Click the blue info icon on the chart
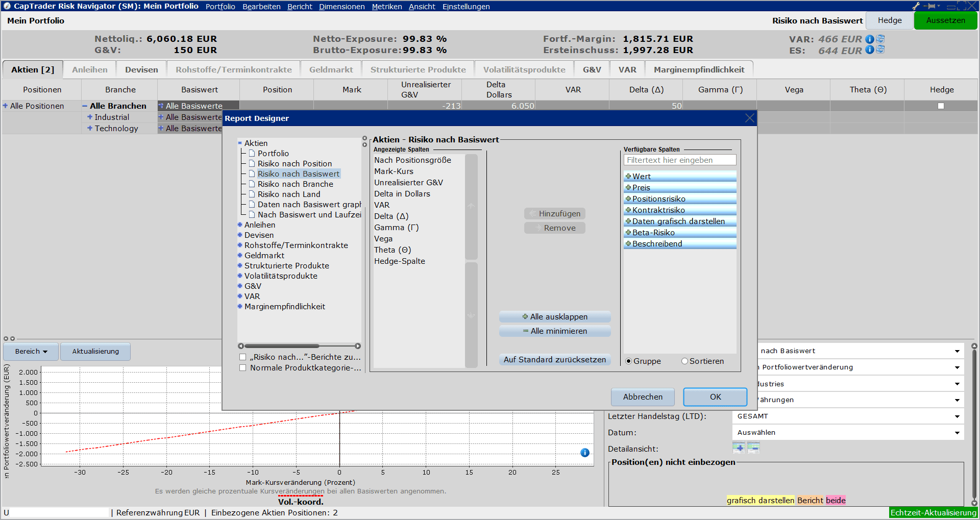Viewport: 980px width, 520px height. coord(585,453)
